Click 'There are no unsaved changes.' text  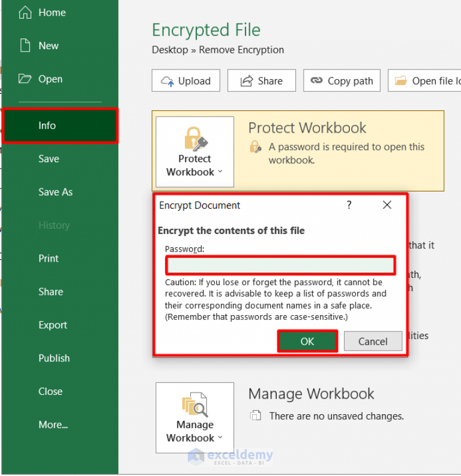click(x=337, y=416)
